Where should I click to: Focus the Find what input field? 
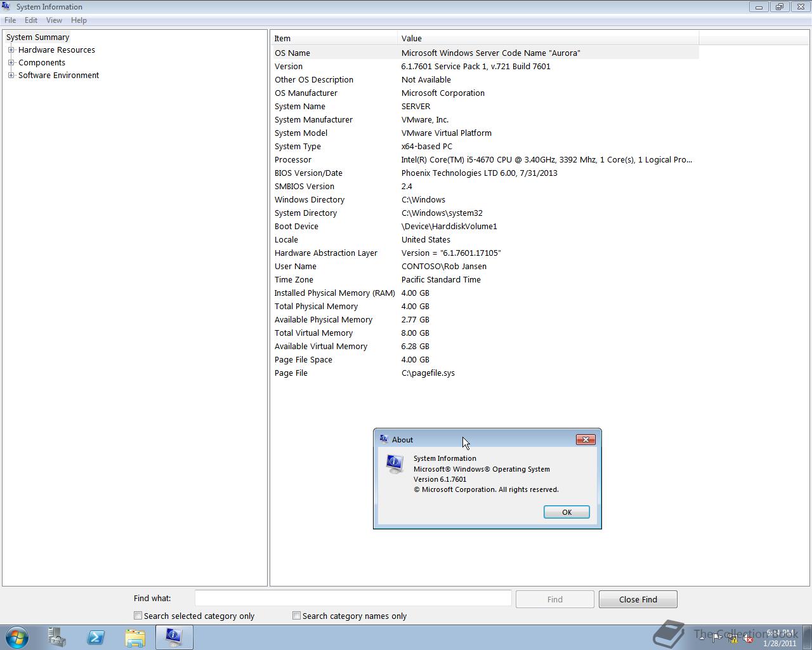tap(353, 598)
